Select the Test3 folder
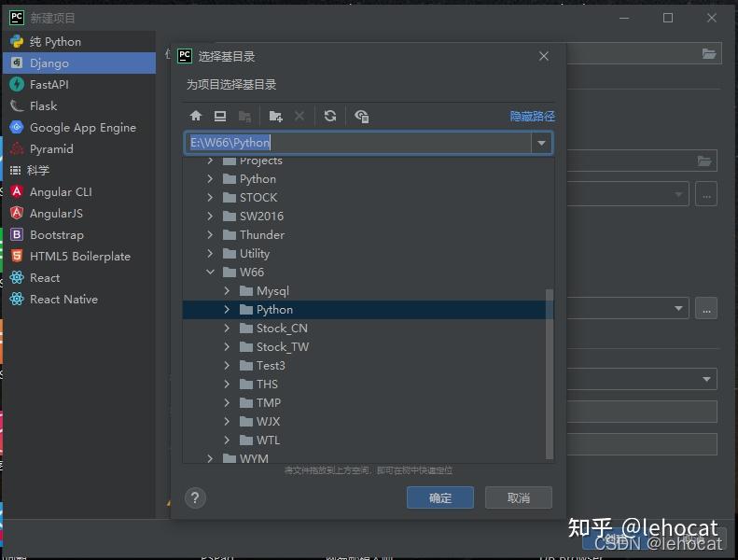Image resolution: width=738 pixels, height=560 pixels. pos(271,366)
